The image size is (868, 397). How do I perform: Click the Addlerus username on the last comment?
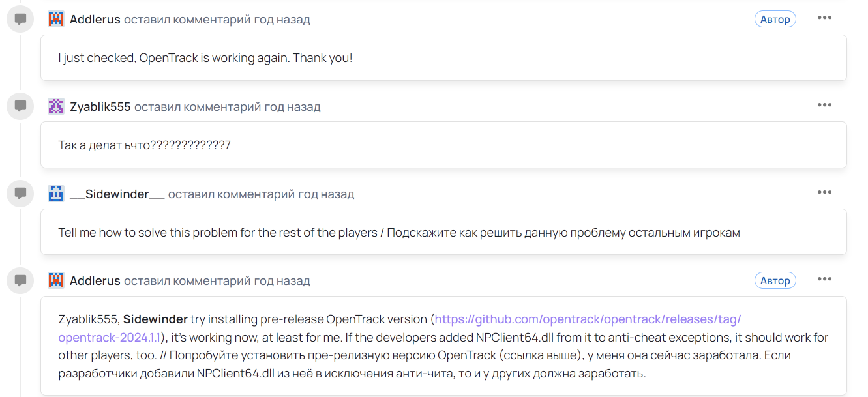click(95, 281)
